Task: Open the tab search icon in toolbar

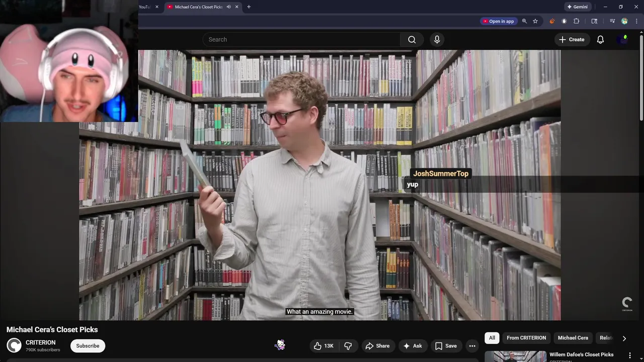Action: tap(594, 21)
